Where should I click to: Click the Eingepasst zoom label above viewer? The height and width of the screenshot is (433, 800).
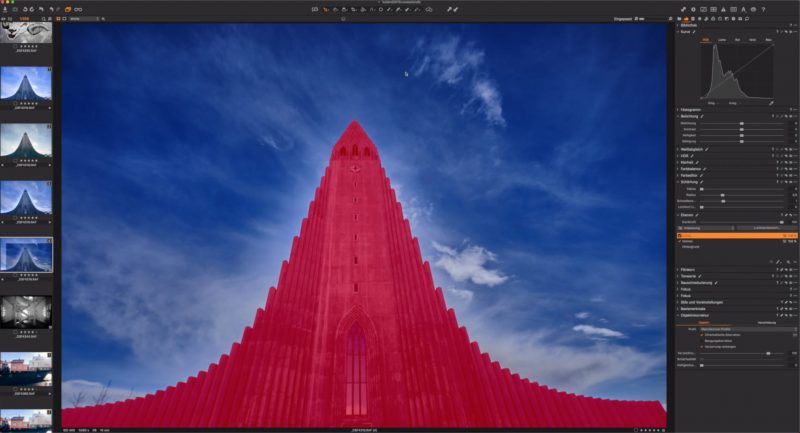622,19
